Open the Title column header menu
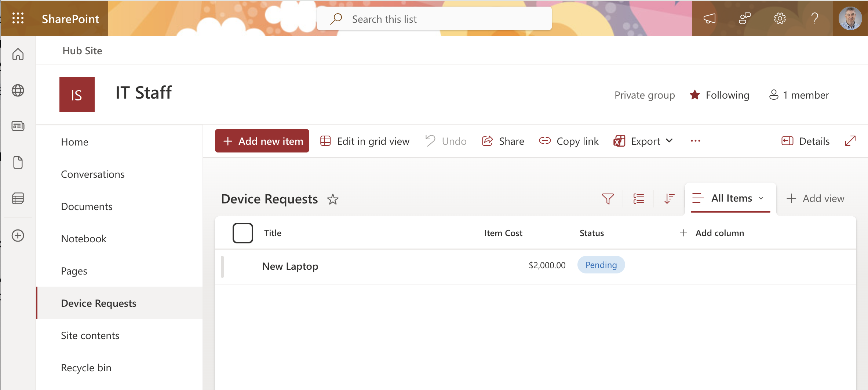This screenshot has height=390, width=868. point(273,233)
